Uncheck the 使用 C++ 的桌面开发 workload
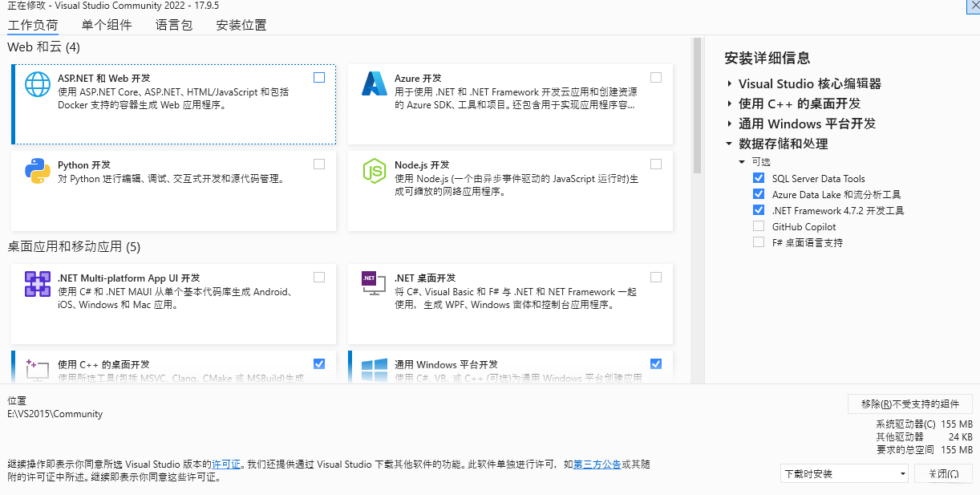Viewport: 980px width, 495px height. (x=319, y=364)
